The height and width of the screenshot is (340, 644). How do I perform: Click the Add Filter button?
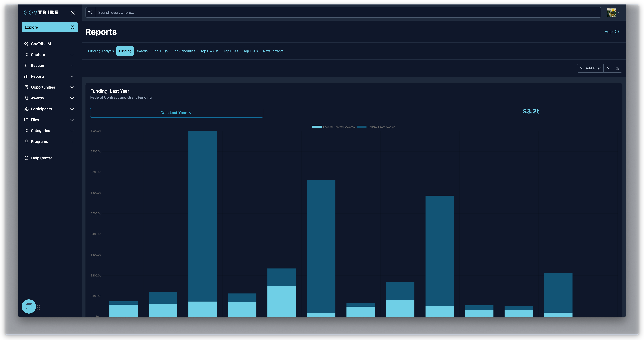tap(590, 68)
